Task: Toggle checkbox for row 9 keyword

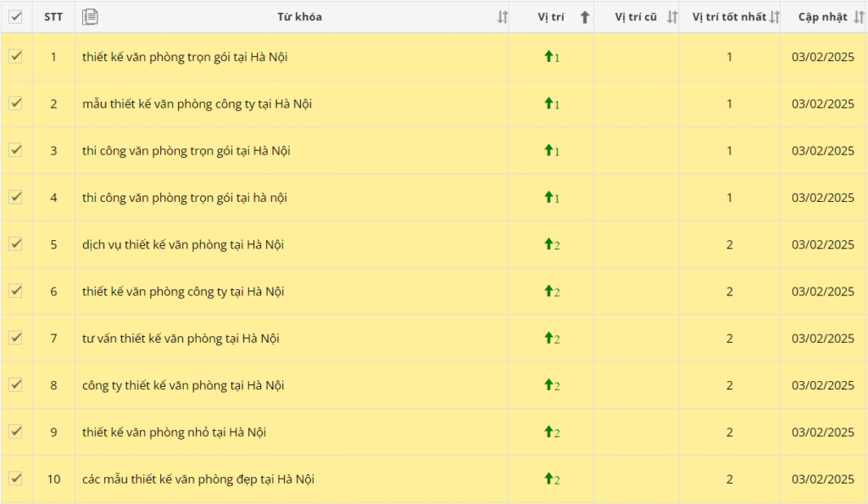Action: [x=15, y=431]
